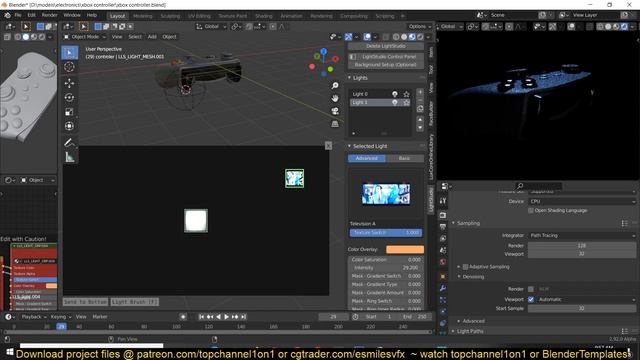This screenshot has width=640, height=360.
Task: Open the File menu
Action: pyautogui.click(x=18, y=15)
